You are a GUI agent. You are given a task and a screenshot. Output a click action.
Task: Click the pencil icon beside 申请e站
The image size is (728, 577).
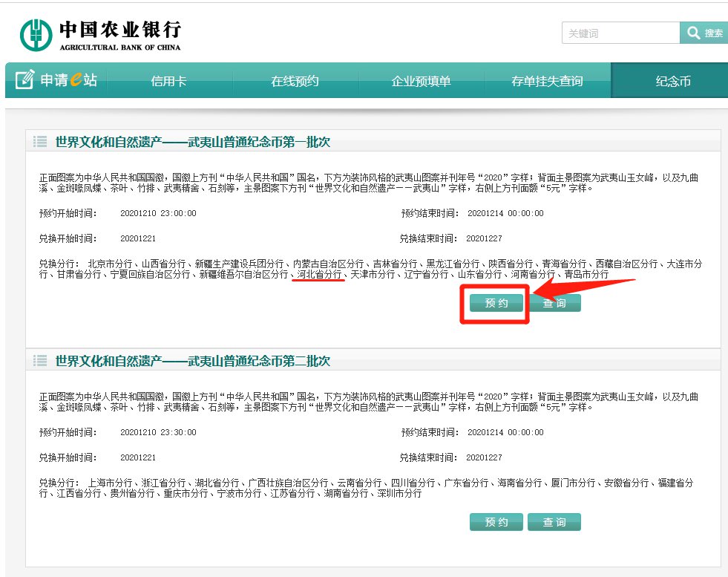point(25,80)
